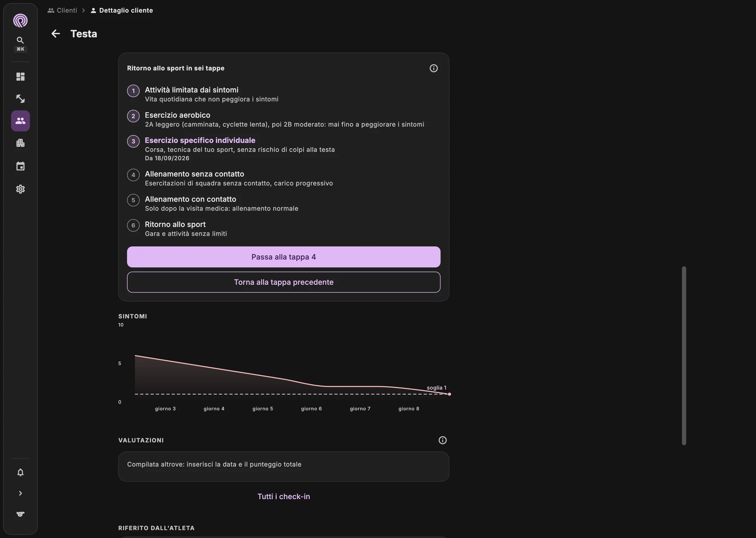756x538 pixels.
Task: Click the Da 18/09/2026 date text
Action: [x=167, y=158]
